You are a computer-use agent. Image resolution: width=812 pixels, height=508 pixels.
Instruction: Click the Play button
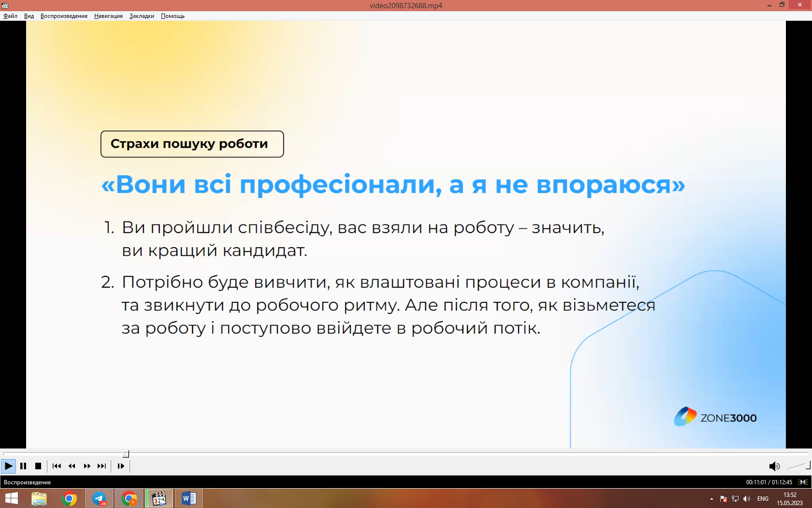pos(8,466)
